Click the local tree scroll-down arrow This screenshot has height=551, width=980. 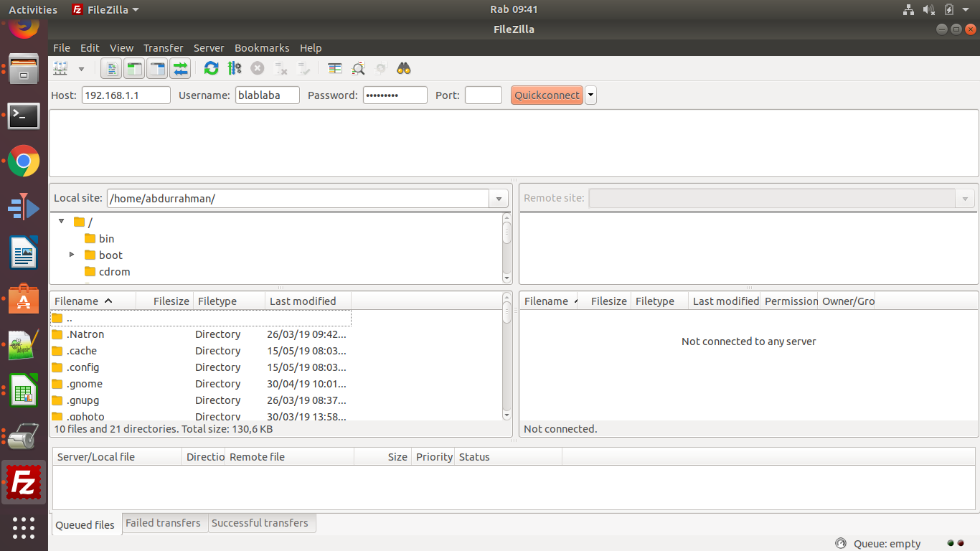coord(507,278)
